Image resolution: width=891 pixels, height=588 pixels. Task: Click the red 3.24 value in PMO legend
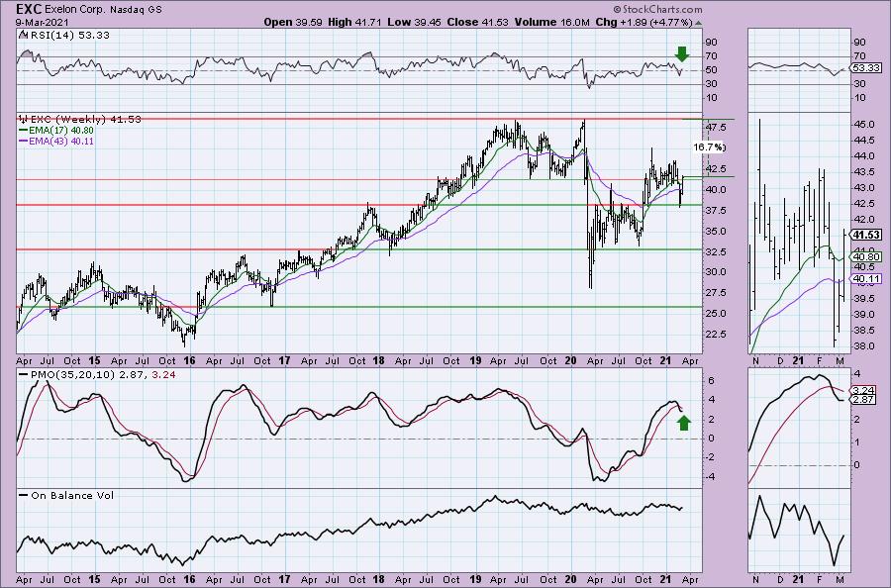(164, 375)
